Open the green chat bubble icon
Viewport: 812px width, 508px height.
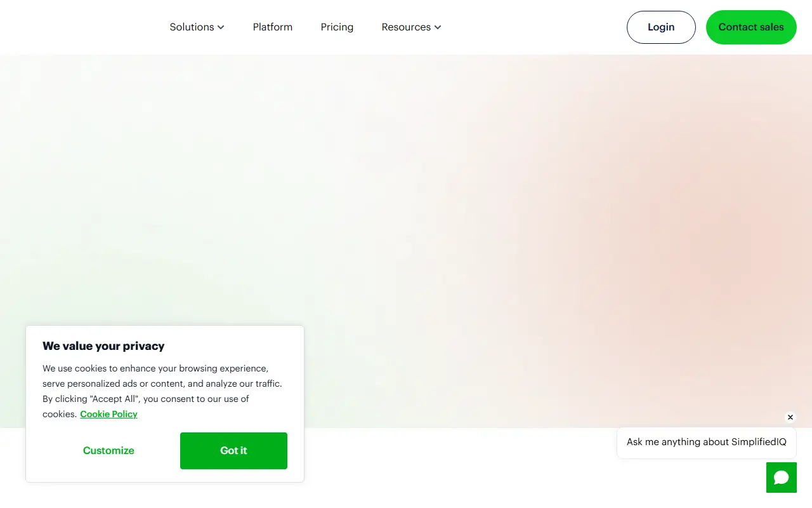781,478
